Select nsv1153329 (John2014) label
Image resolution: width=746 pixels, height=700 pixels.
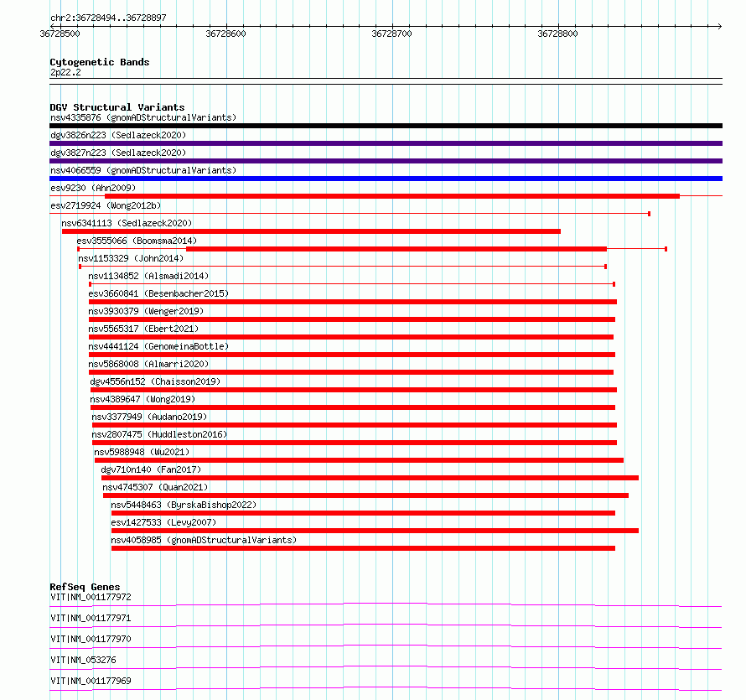[131, 258]
